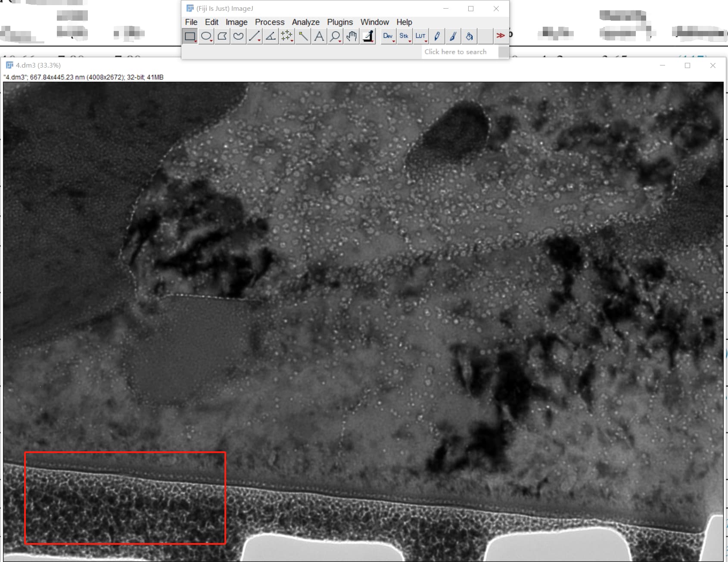This screenshot has width=728, height=562.
Task: Open the Analyze menu
Action: coord(305,22)
